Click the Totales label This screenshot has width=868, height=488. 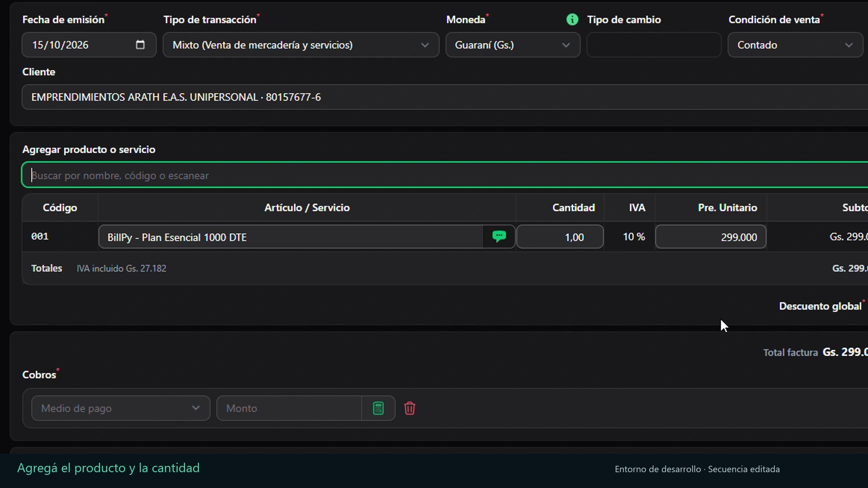click(x=47, y=268)
